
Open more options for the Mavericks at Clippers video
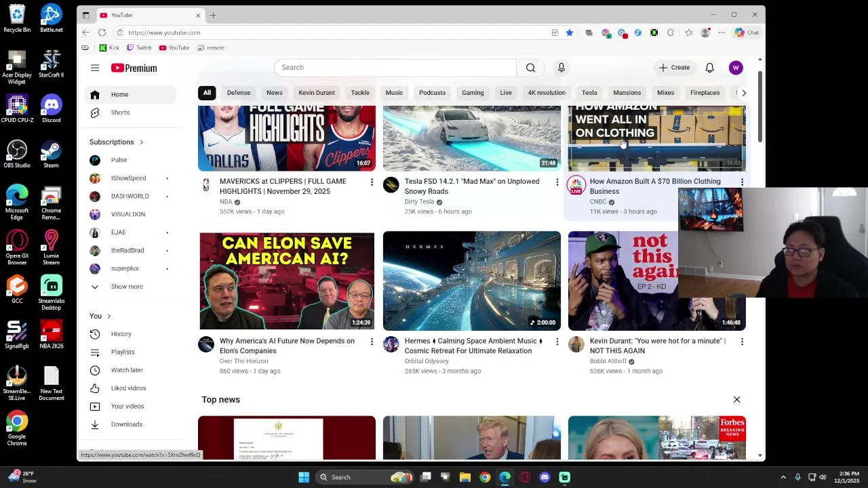coord(372,182)
